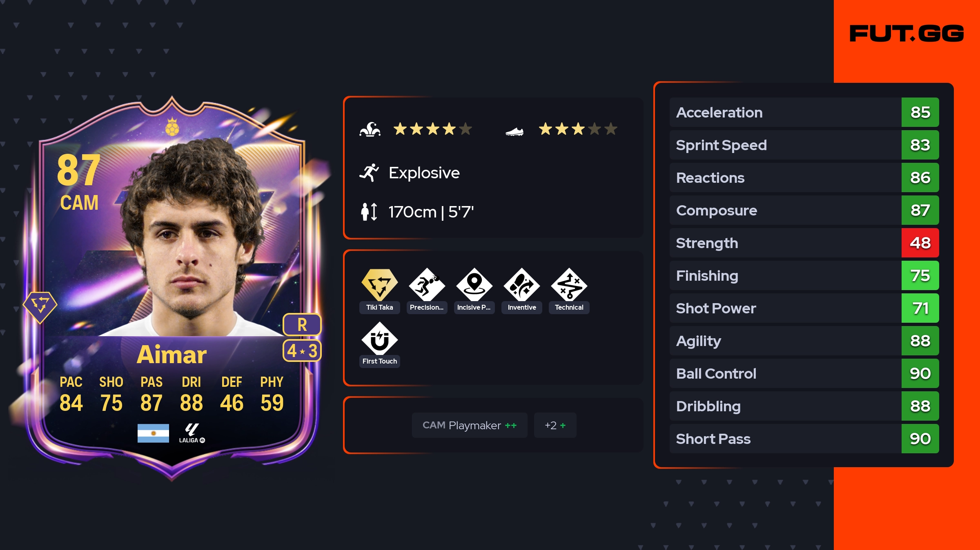Click the 4★3 skill badge on card

302,350
